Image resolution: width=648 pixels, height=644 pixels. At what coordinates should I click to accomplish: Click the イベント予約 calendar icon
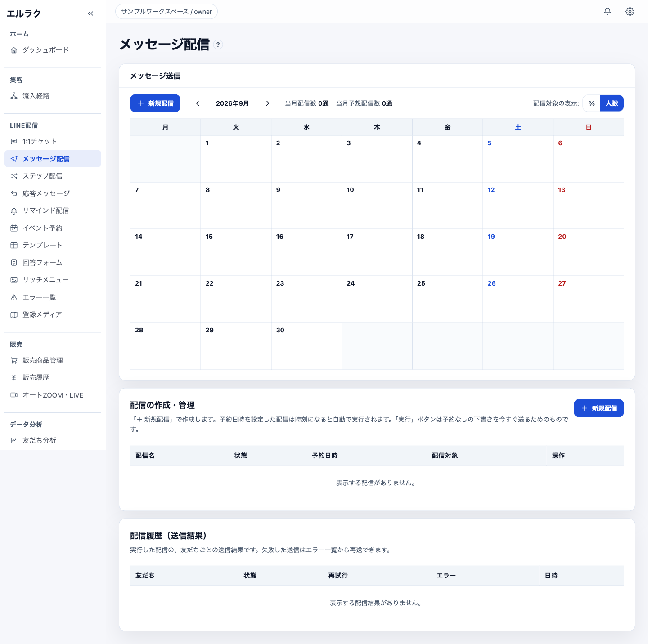[14, 228]
